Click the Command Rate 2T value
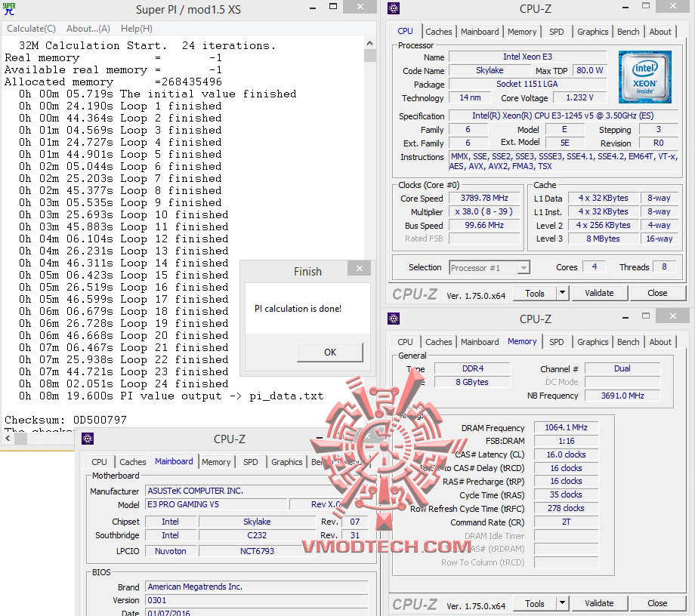 (x=566, y=522)
